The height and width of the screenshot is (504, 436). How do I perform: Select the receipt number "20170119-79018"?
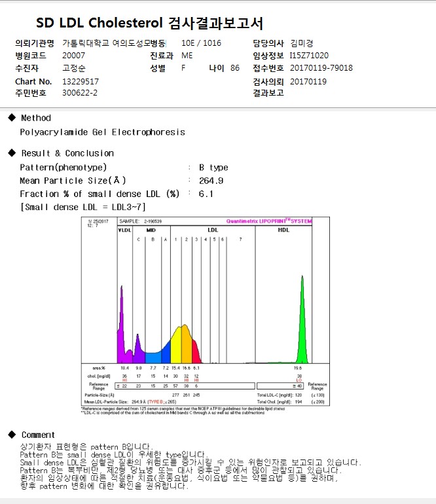coord(321,68)
